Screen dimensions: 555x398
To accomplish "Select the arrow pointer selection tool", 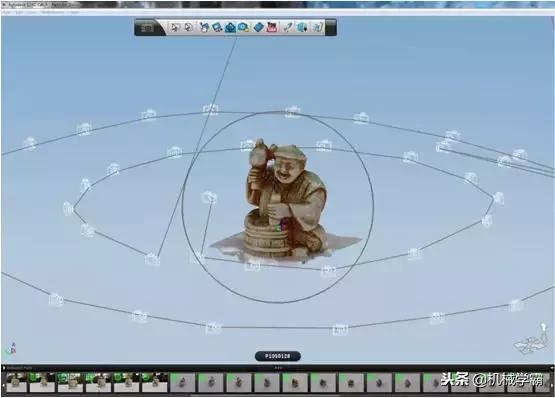I will [x=175, y=28].
